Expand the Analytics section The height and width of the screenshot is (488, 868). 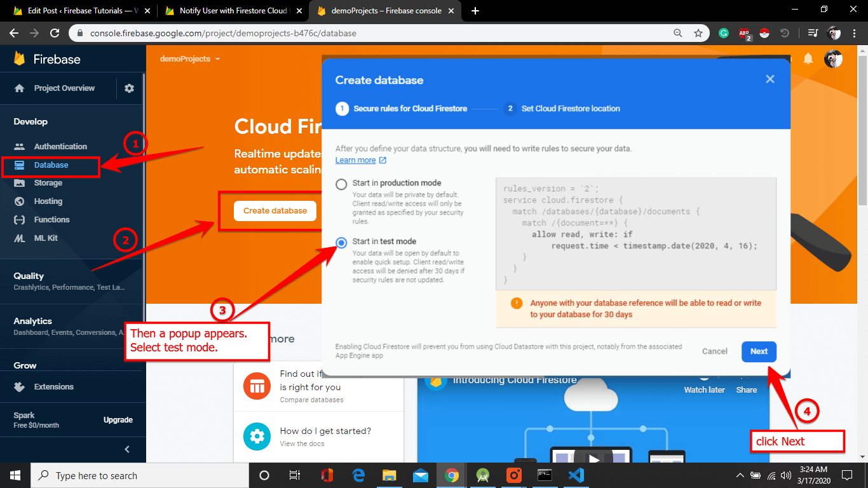tap(70, 326)
